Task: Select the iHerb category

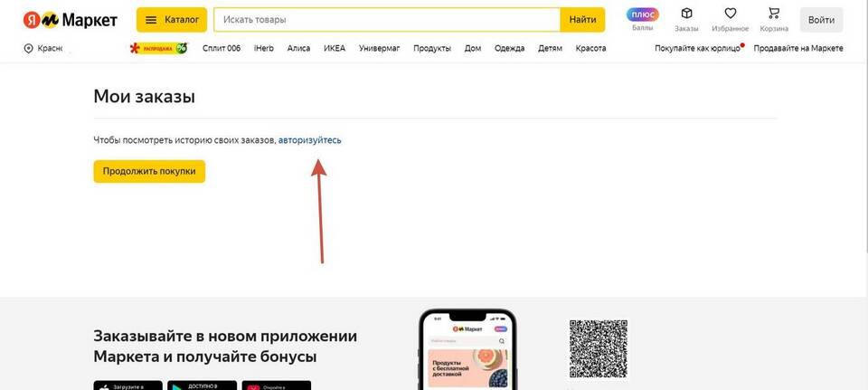Action: [263, 48]
